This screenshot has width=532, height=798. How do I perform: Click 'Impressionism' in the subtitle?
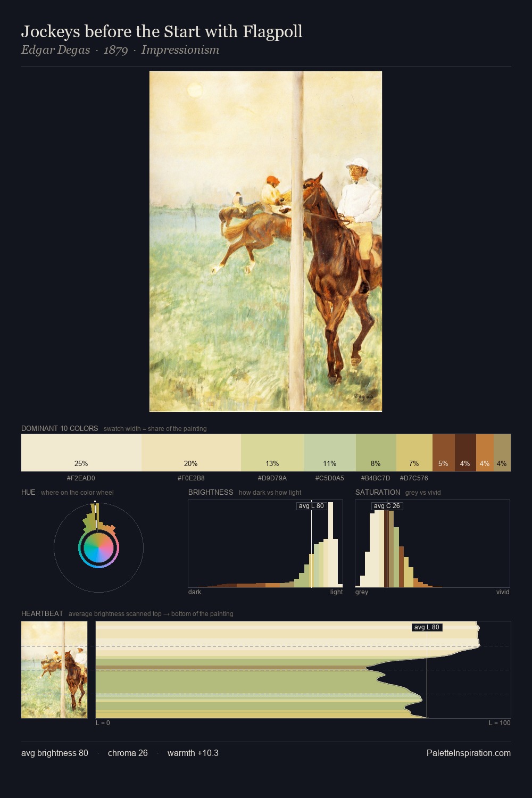click(x=180, y=50)
